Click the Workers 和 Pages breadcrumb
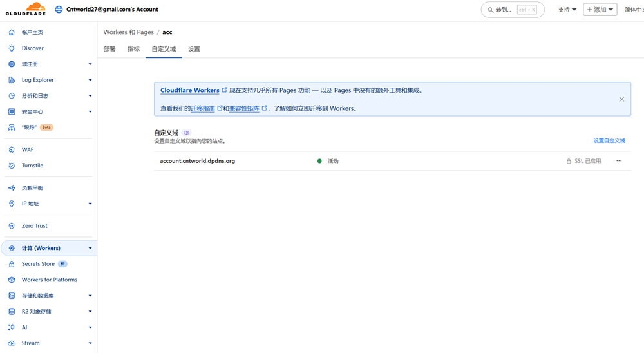The height and width of the screenshot is (353, 644). [x=129, y=32]
